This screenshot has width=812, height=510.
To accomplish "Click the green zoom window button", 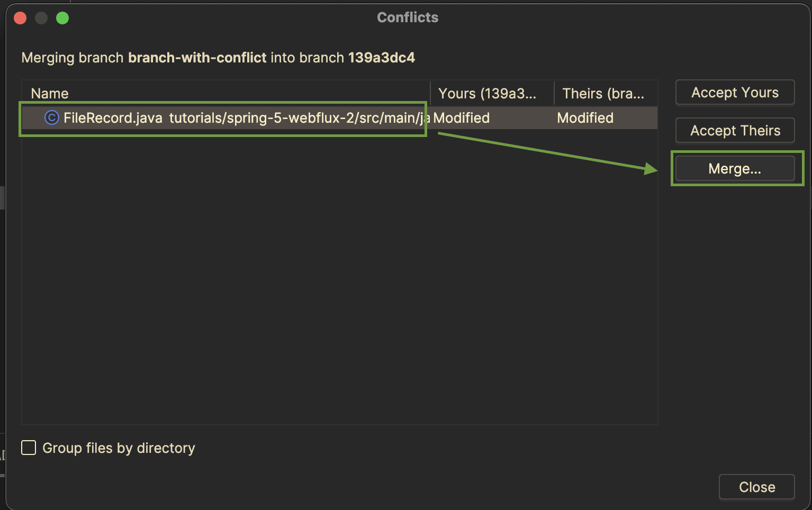I will tap(62, 18).
